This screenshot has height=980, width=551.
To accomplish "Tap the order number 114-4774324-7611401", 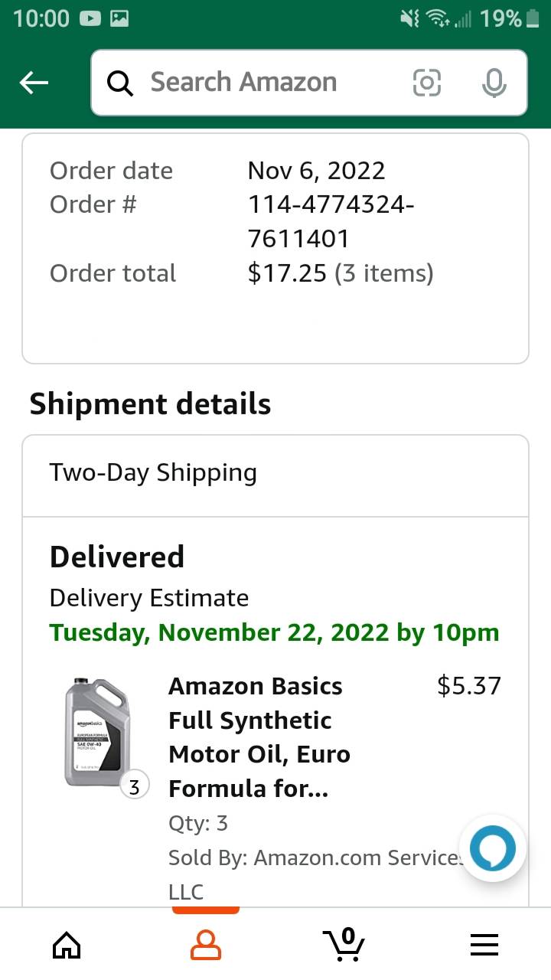I will [331, 221].
